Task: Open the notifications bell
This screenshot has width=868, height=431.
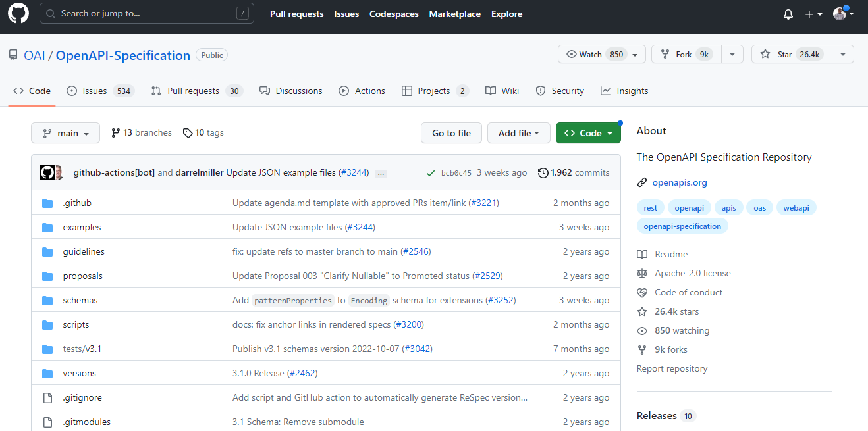Action: (788, 14)
